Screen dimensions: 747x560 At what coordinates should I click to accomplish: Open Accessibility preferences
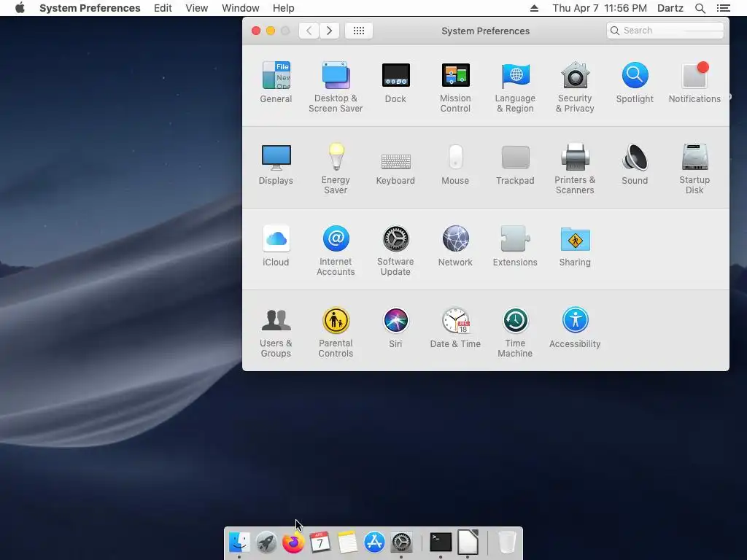coord(575,327)
